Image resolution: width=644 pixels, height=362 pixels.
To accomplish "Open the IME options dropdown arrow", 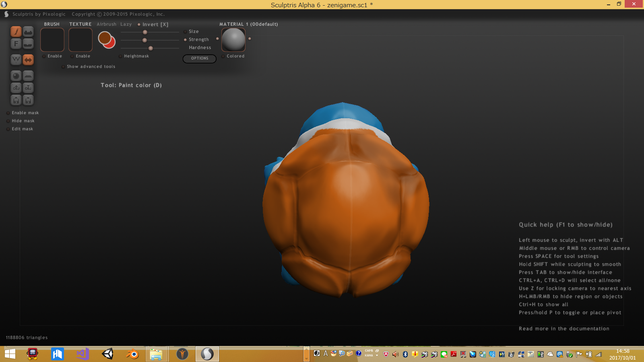I will [x=377, y=356].
